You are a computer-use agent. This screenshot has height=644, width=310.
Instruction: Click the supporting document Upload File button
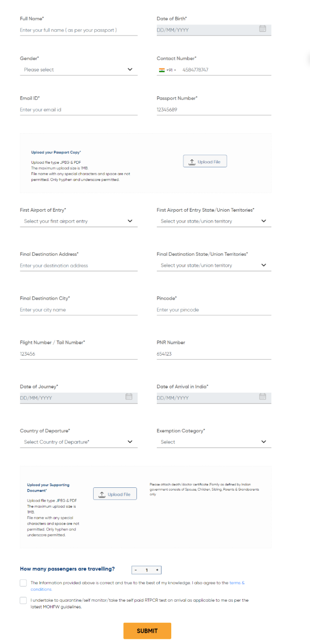click(x=115, y=494)
